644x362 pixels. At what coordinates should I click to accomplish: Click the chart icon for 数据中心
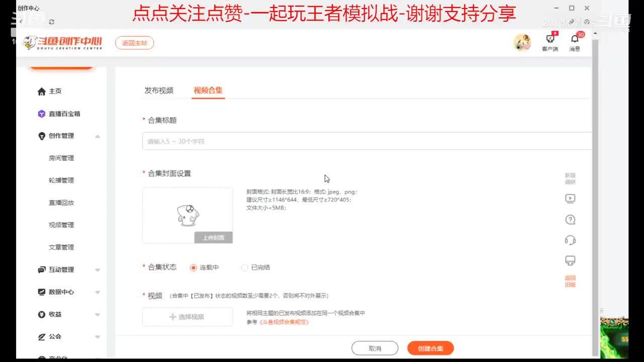[x=42, y=292]
